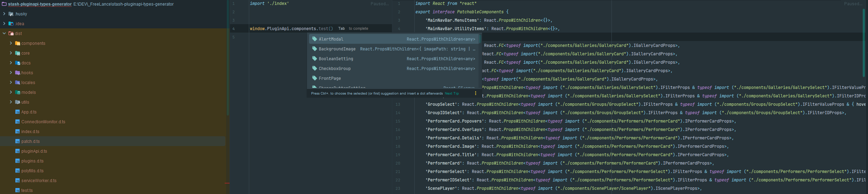Click the Next Tip link

[x=451, y=93]
